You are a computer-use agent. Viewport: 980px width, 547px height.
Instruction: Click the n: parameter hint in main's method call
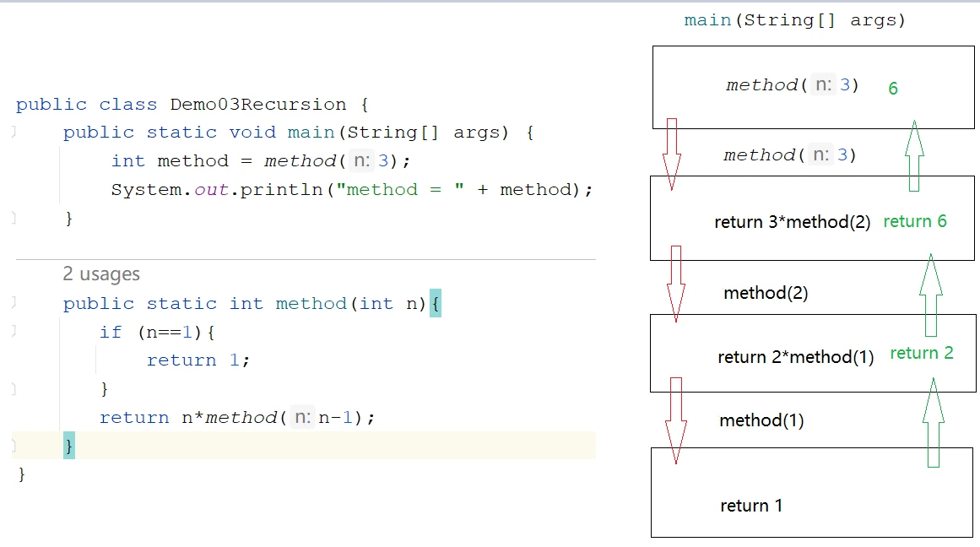(x=362, y=160)
